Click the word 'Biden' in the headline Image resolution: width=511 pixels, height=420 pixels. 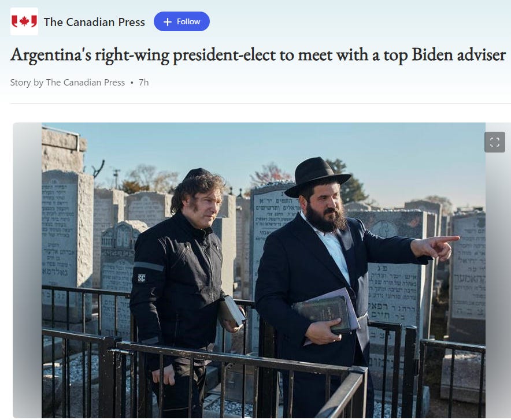[x=432, y=54]
